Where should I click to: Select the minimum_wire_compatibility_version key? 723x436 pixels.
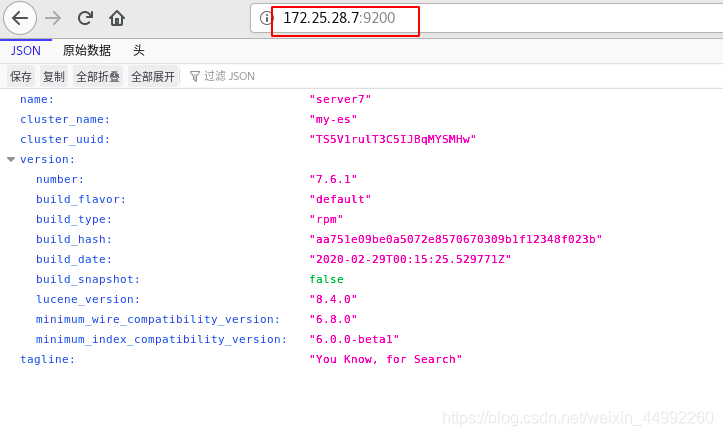pyautogui.click(x=158, y=319)
